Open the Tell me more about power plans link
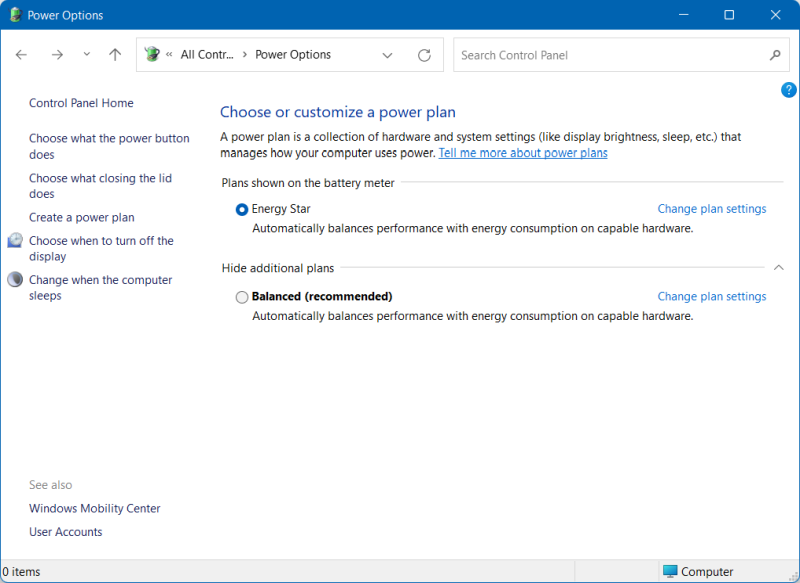The width and height of the screenshot is (800, 583). click(523, 152)
